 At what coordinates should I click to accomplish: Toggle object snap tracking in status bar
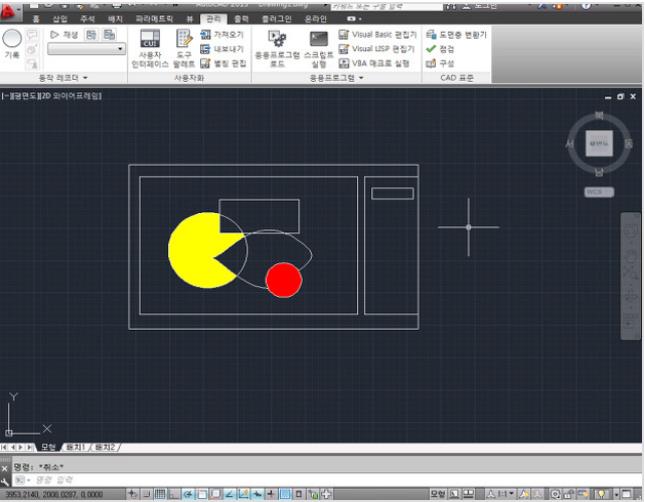click(x=230, y=494)
